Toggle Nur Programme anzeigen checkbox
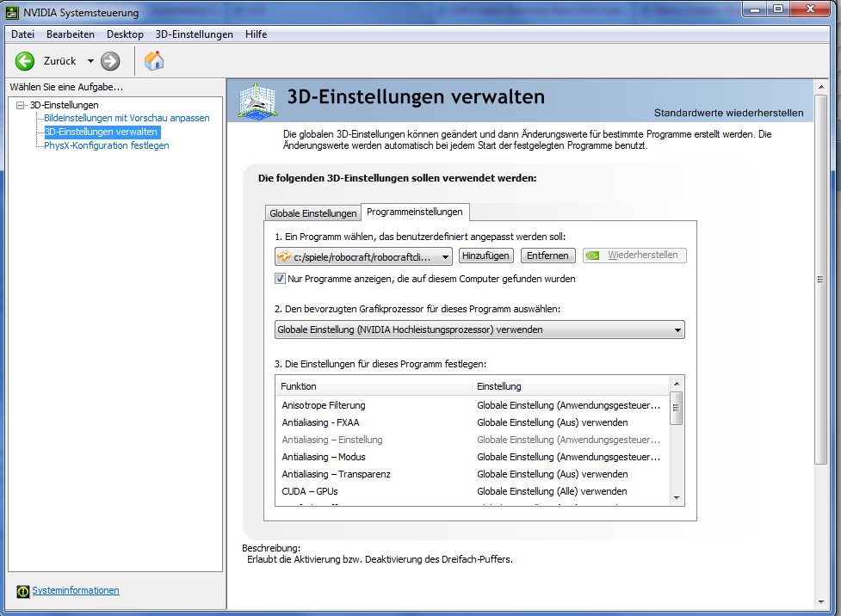 (x=280, y=278)
